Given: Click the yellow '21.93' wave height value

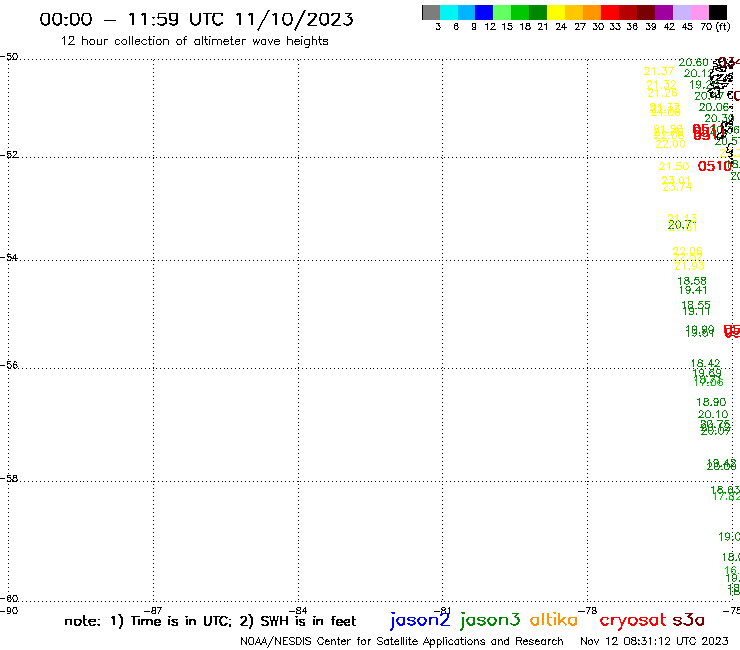Looking at the screenshot, I should point(690,266).
